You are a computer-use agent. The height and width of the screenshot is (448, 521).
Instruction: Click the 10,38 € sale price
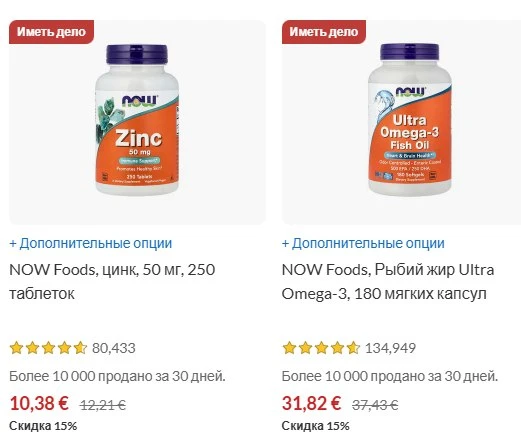39,403
